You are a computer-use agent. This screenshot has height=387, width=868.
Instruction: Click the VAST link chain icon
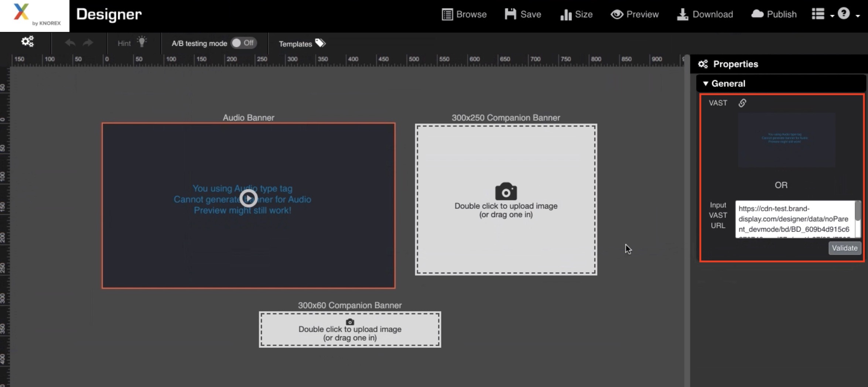pos(742,103)
